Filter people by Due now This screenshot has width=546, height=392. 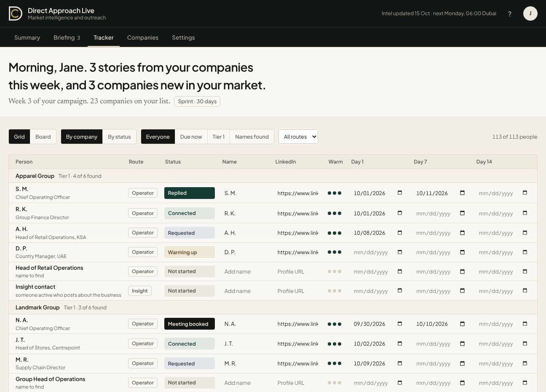191,137
